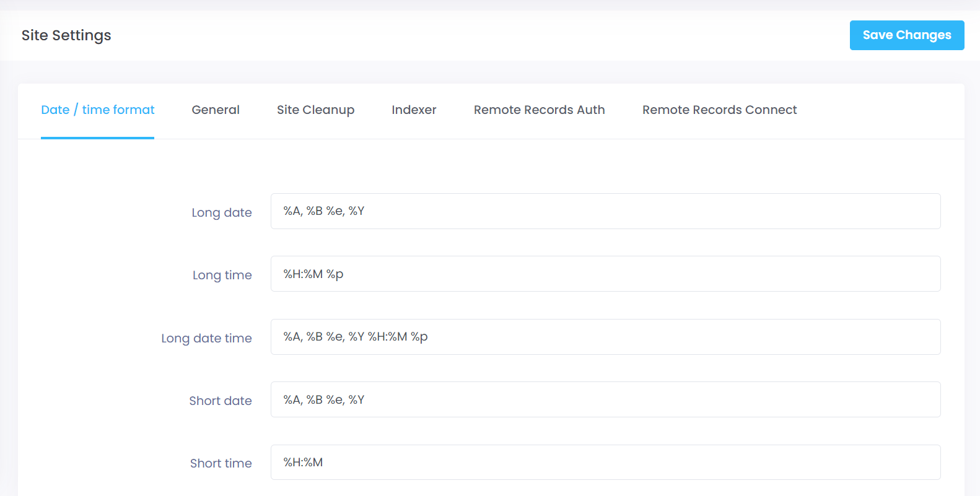Click the %H:%M text in Short time

click(x=303, y=462)
